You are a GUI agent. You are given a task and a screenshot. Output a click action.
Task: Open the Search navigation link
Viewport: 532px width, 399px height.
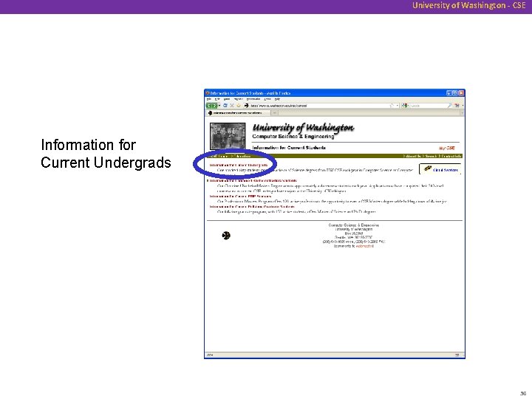(431, 156)
